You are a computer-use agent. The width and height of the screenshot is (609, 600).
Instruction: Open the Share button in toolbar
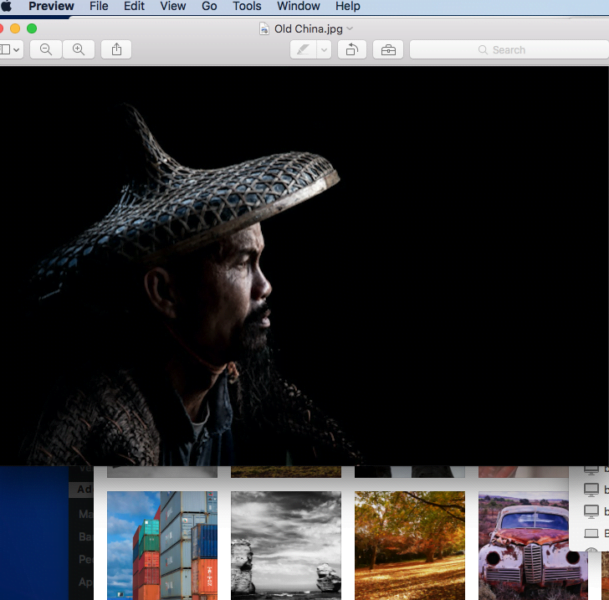pyautogui.click(x=117, y=49)
